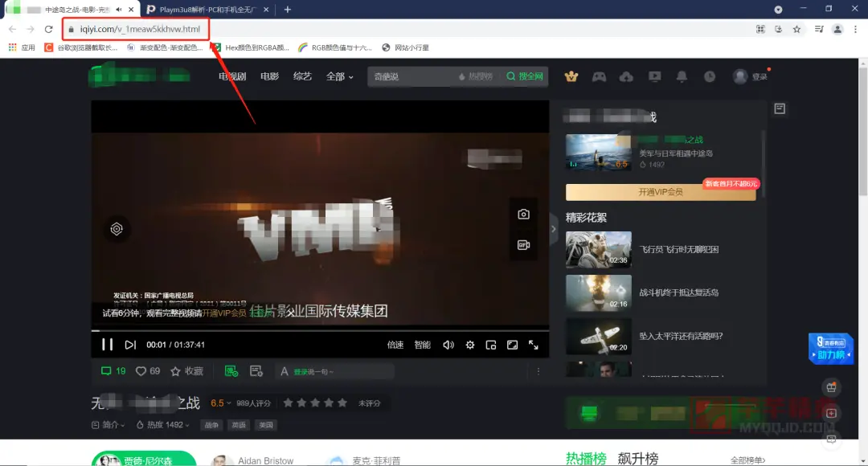Image resolution: width=868 pixels, height=466 pixels.
Task: Open the 应用 apps bookmark
Action: [23, 47]
